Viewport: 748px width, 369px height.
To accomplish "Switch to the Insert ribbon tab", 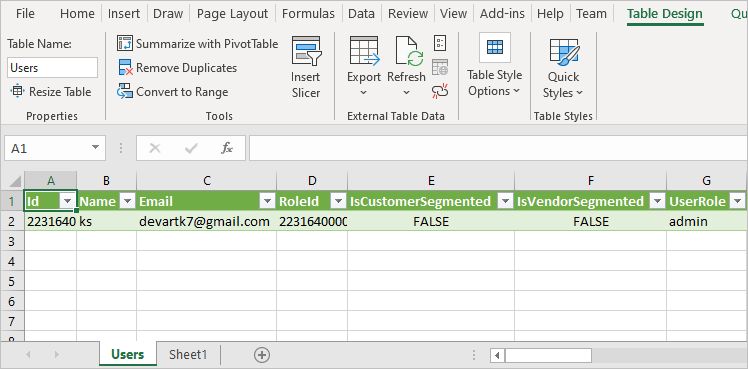I will coord(124,14).
